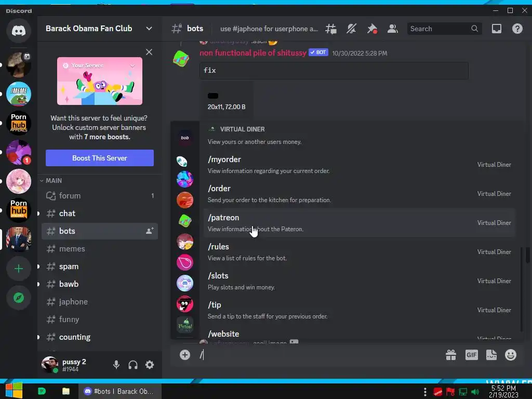
Task: Open the Windows Start button
Action: coord(14,391)
